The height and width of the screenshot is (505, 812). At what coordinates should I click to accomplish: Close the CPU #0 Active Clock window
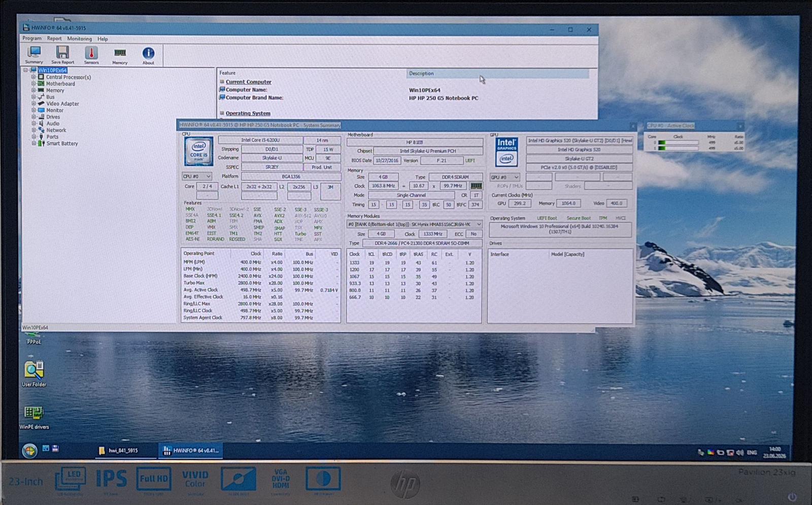click(740, 126)
